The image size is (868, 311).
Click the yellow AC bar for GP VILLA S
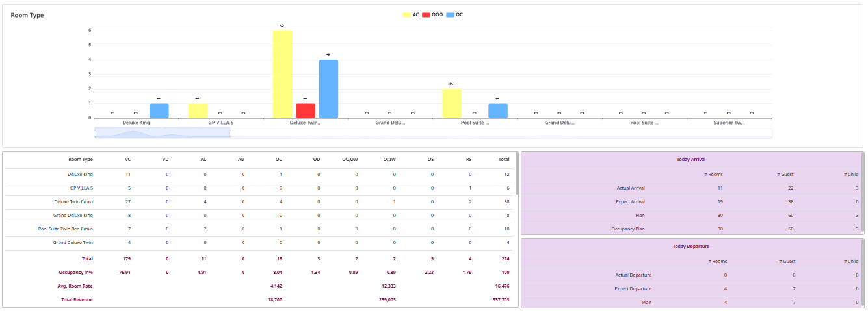pos(198,110)
